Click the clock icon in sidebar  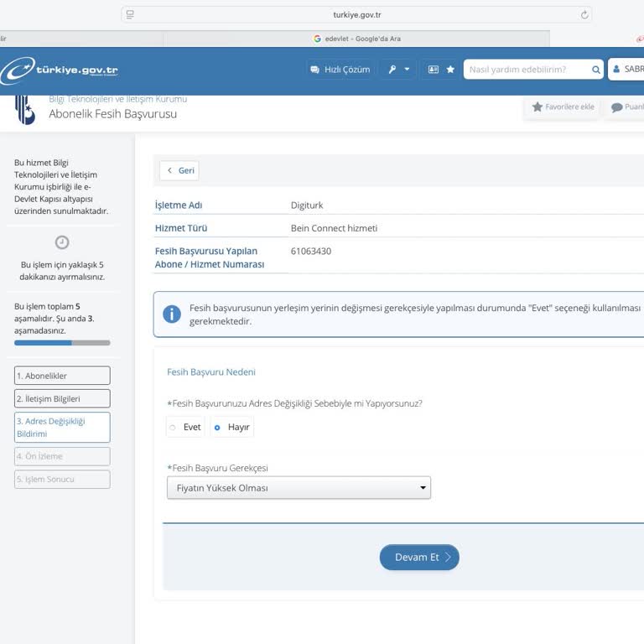coord(62,242)
